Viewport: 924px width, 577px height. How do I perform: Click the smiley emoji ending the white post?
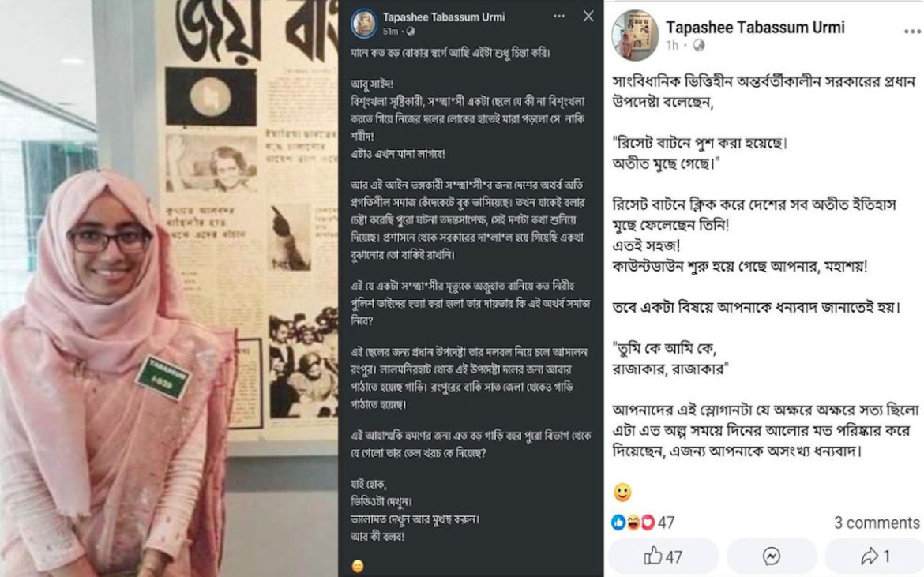pyautogui.click(x=622, y=493)
